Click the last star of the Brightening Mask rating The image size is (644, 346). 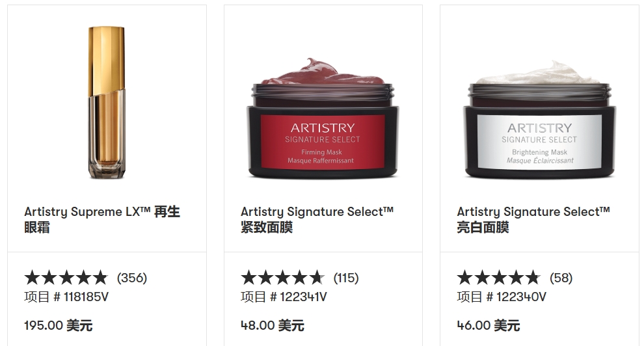click(533, 278)
